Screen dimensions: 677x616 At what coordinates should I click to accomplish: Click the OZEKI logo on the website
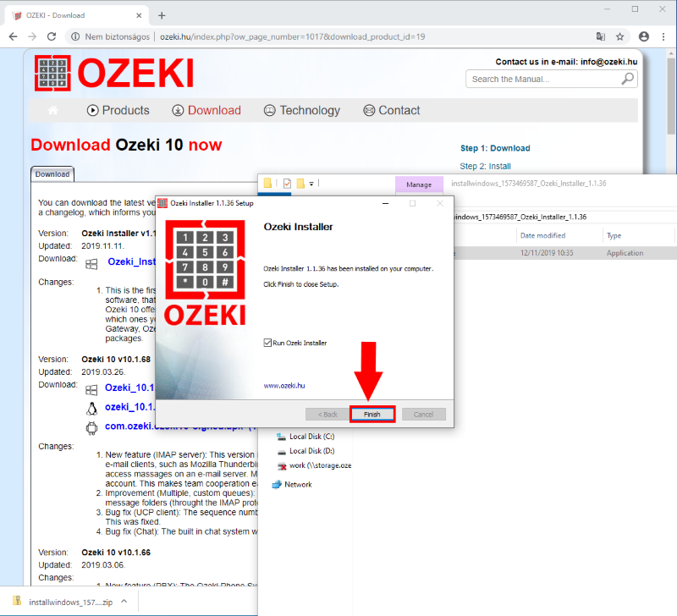coord(114,73)
